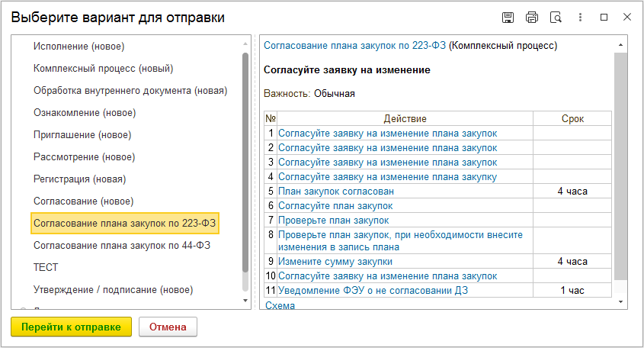Click '4 часа' in row 5
The height and width of the screenshot is (348, 644).
[x=572, y=192]
